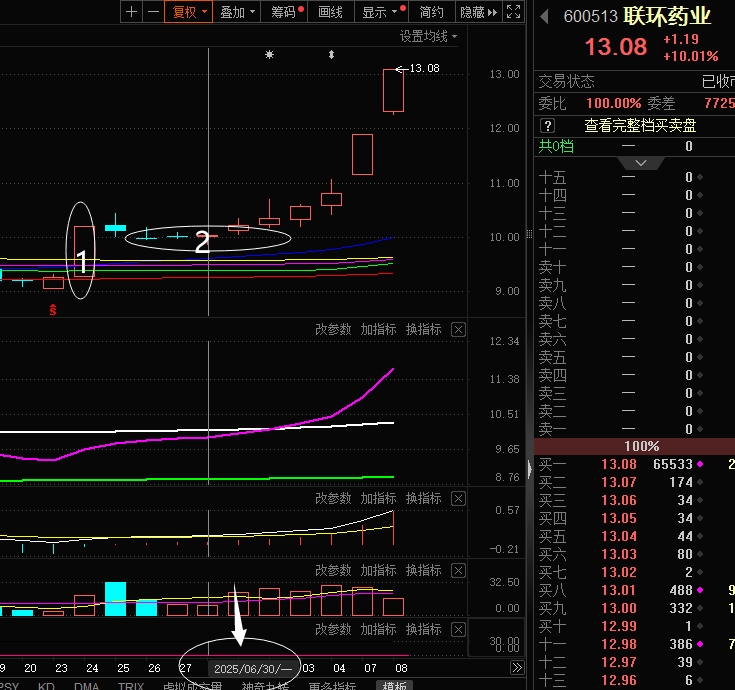The height and width of the screenshot is (690, 735).
Task: Click the question mark help icon
Action: pos(548,126)
